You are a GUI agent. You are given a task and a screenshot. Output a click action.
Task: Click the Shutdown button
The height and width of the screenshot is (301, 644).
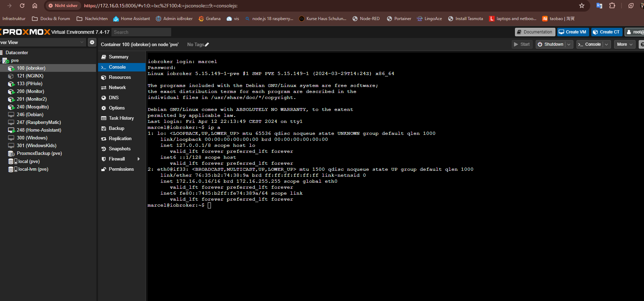550,44
